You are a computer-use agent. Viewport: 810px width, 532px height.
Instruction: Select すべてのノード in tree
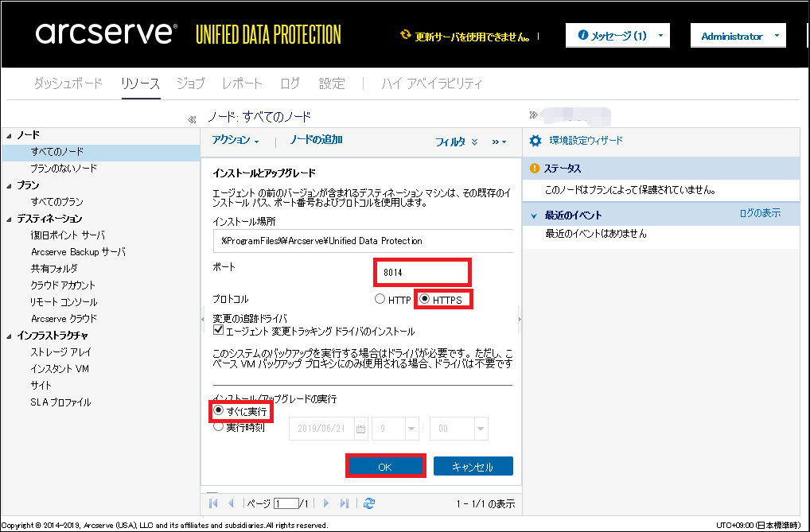pos(57,152)
